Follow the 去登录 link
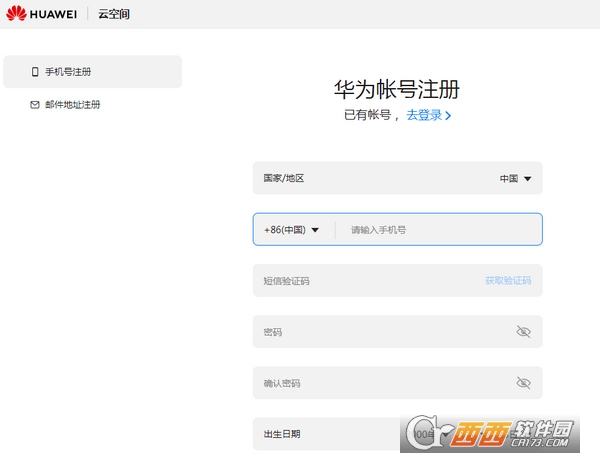Screen dimensions: 600x463 click(424, 115)
